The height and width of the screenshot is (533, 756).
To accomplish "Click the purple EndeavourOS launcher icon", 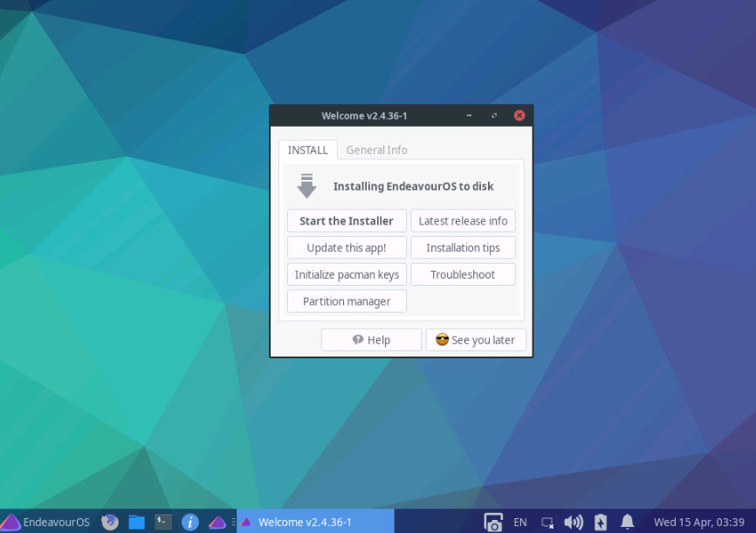I will click(217, 522).
